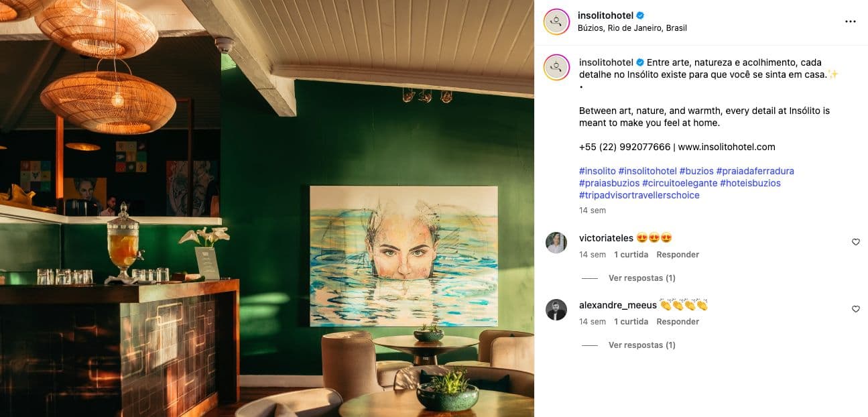This screenshot has height=417, width=868.
Task: Open the #praiadaferradura hashtag
Action: point(755,171)
